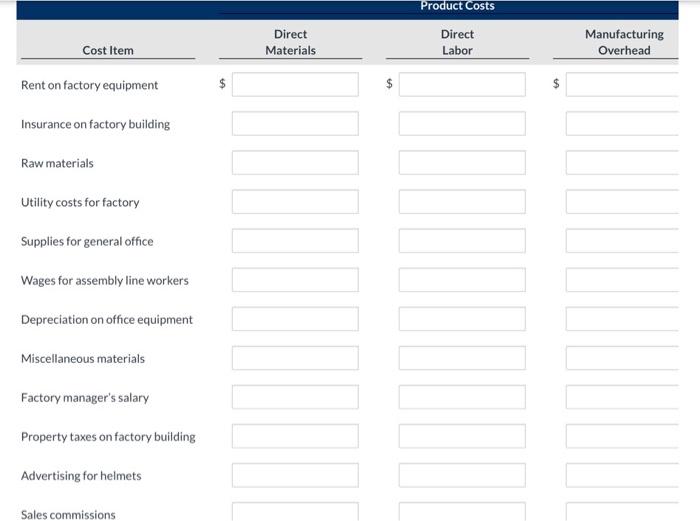The height and width of the screenshot is (521, 700).
Task: Click Direct Materials box for Utility costs for factory
Action: (x=295, y=202)
